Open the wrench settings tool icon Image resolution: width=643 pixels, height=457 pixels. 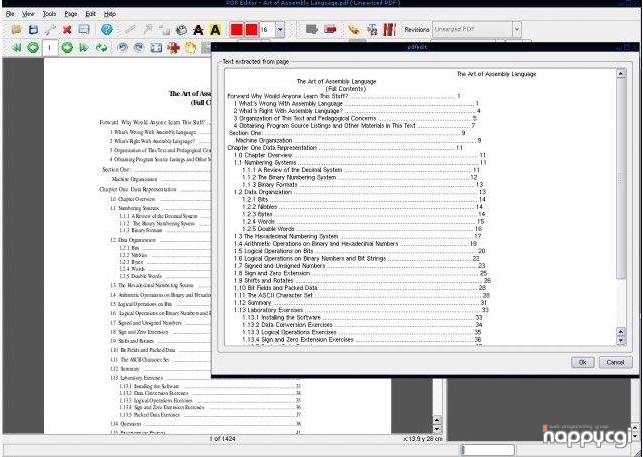50,30
